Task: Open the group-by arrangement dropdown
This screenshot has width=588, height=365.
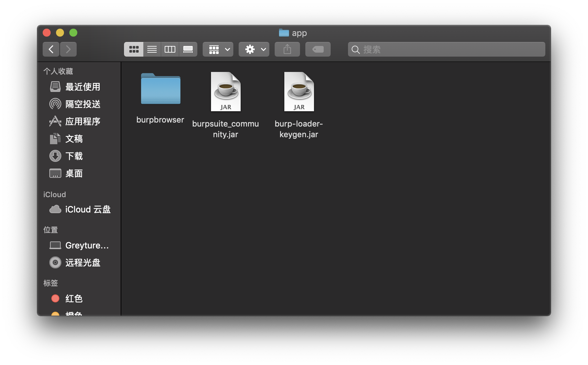Action: point(218,49)
